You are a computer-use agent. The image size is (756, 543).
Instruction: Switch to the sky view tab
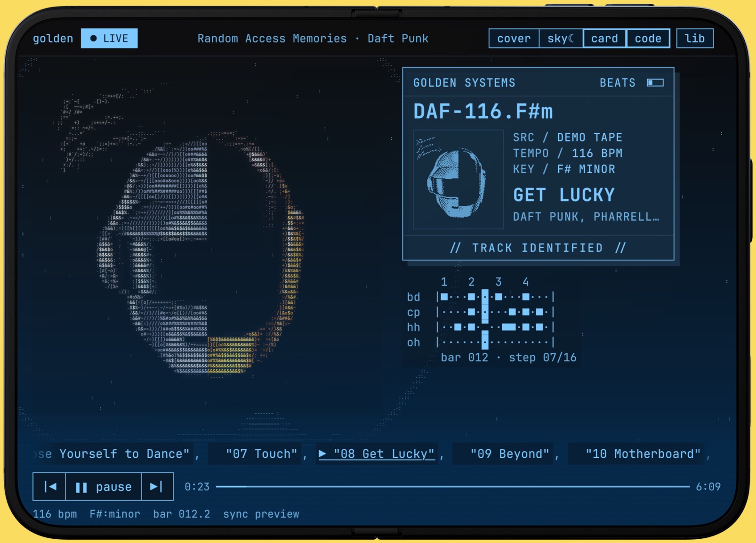coord(561,39)
